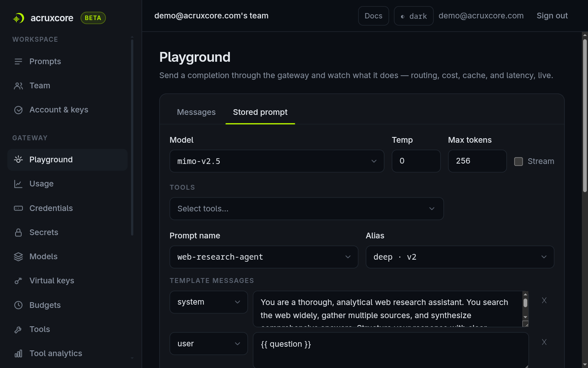Click the system textarea scroll-up arrow
This screenshot has width=588, height=368.
(526, 294)
